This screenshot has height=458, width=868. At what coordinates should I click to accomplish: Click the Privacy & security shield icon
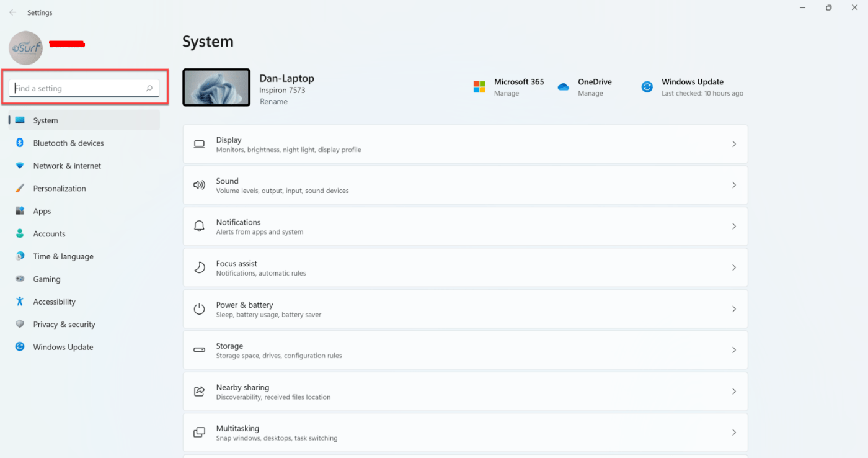pos(20,324)
